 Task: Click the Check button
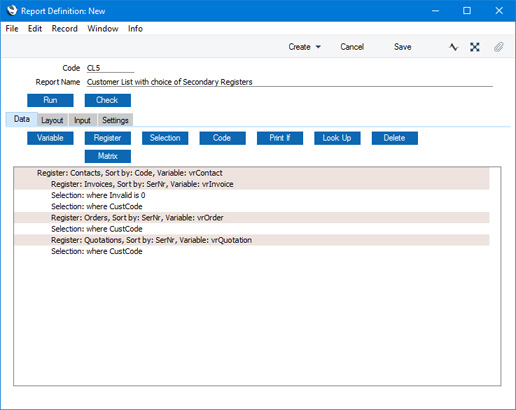pyautogui.click(x=108, y=100)
